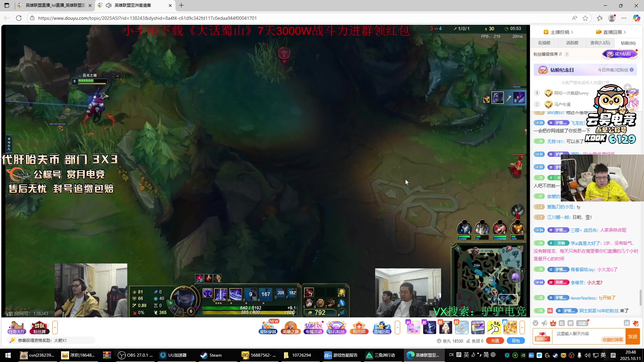Expand the activities list arrow after 雪域历险
644x362 pixels.
(397, 327)
